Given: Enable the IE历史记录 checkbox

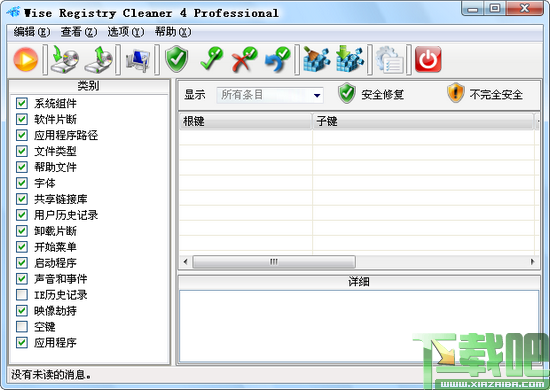Looking at the screenshot, I should (22, 295).
